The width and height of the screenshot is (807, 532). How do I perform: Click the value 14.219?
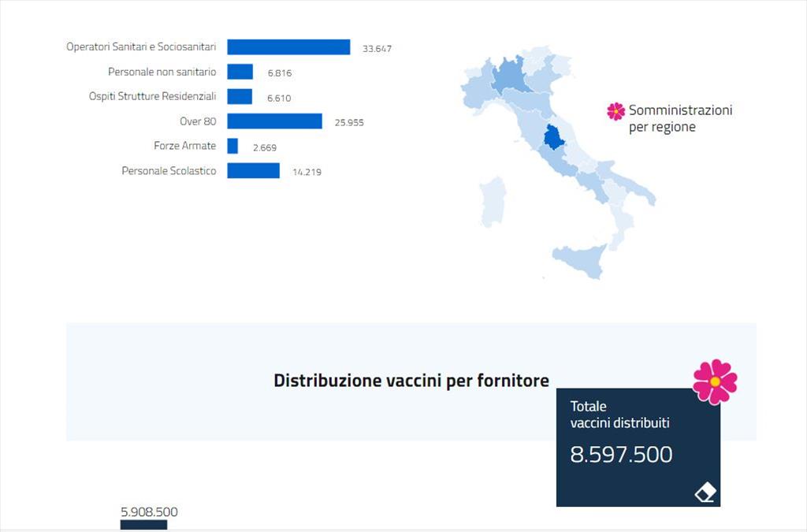point(307,173)
